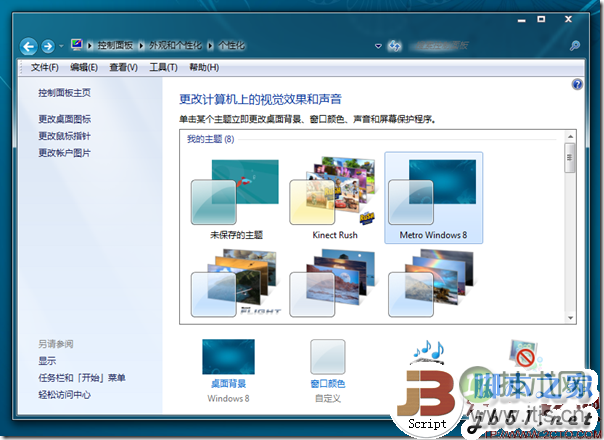
Task: Open 外观和个性化 breadcrumb in address bar
Action: [175, 45]
